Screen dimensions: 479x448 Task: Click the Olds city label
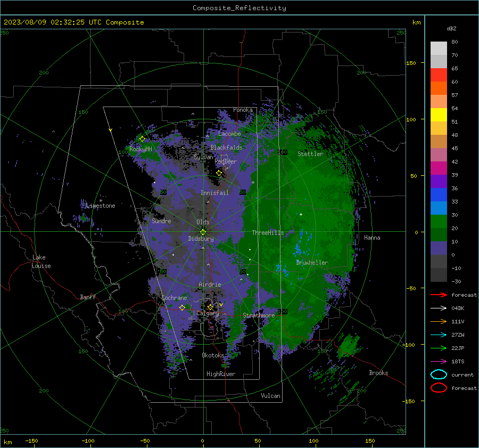(x=203, y=222)
